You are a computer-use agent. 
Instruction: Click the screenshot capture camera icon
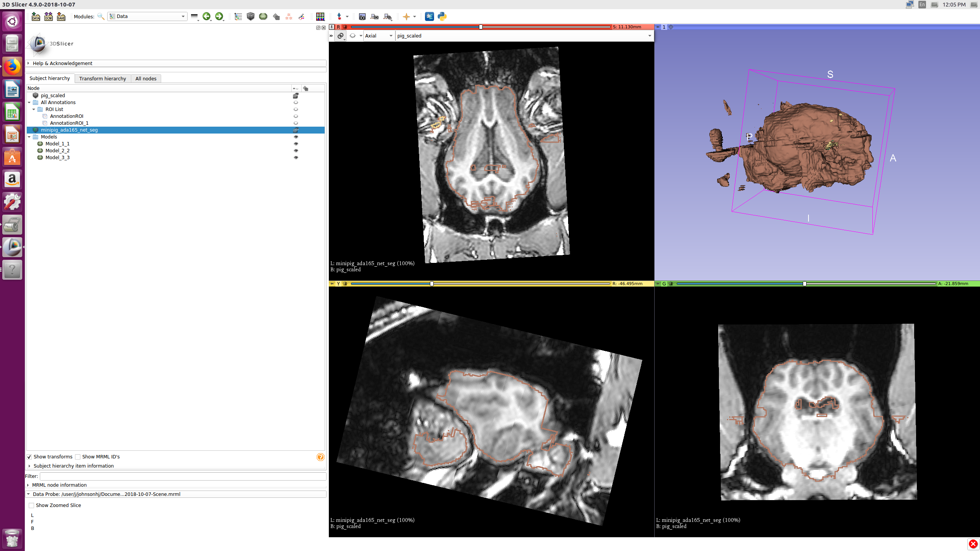(x=362, y=16)
